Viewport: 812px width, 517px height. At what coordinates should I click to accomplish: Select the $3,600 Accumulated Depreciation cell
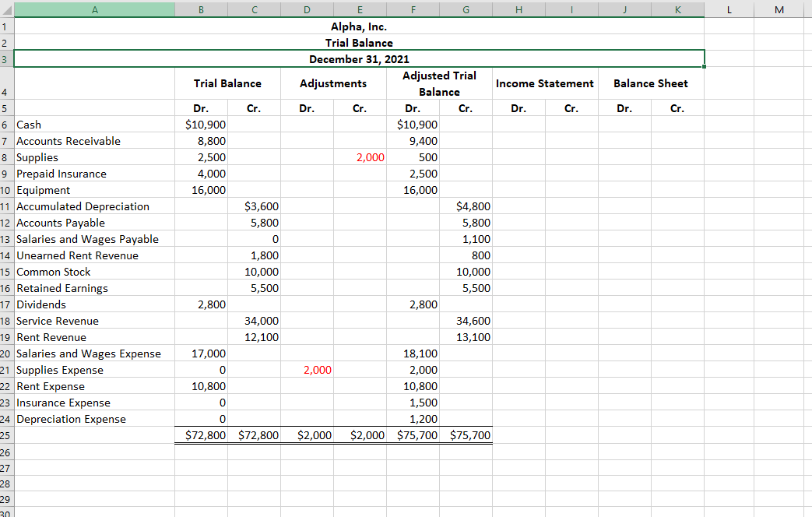[x=254, y=206]
